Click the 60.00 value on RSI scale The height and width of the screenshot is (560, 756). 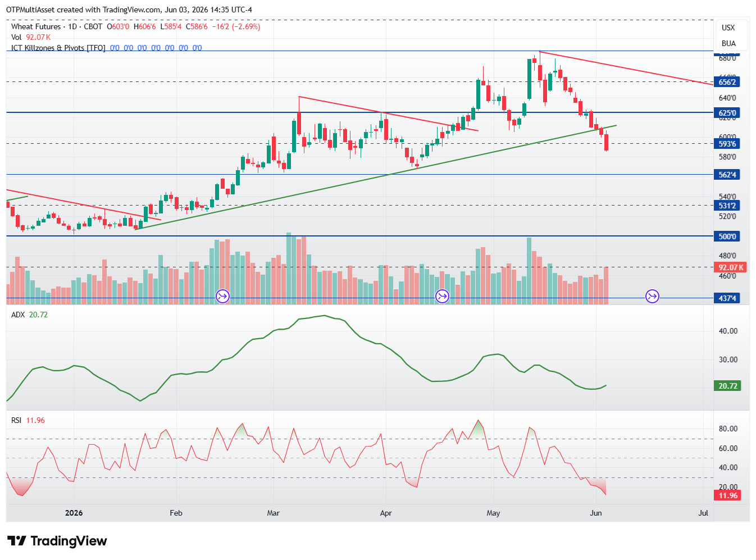[728, 448]
